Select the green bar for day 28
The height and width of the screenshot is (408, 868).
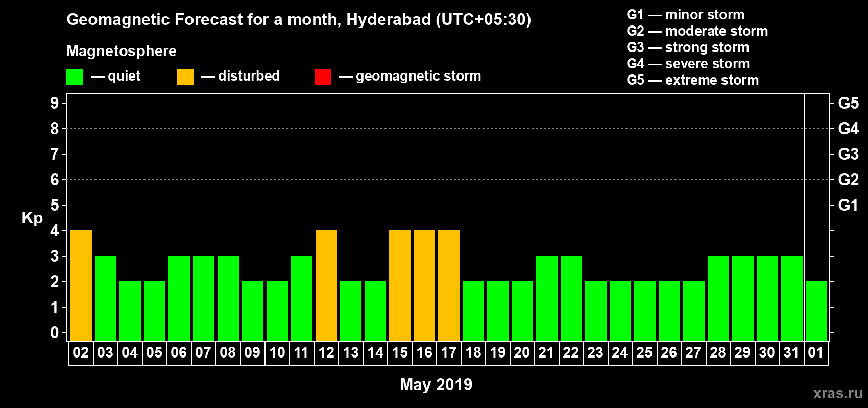pos(718,298)
